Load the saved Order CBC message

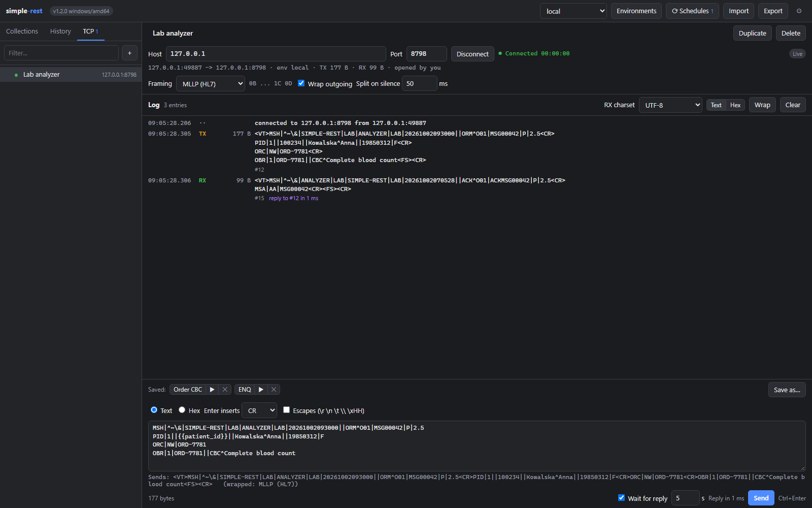(188, 390)
